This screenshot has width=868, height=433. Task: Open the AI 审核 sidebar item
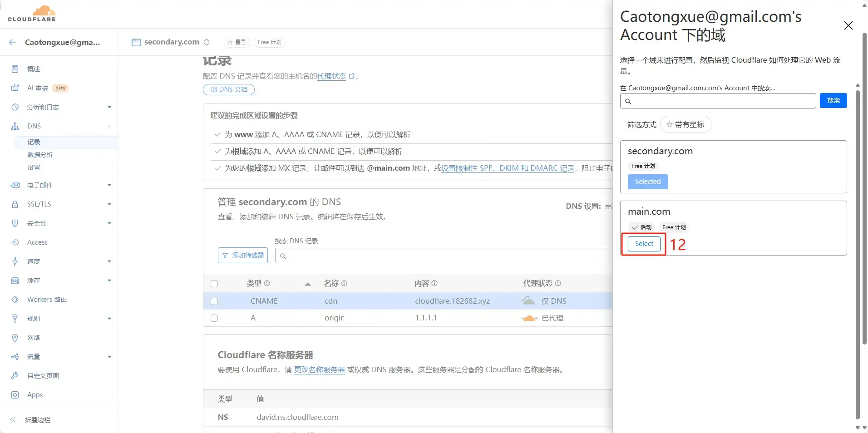click(38, 88)
